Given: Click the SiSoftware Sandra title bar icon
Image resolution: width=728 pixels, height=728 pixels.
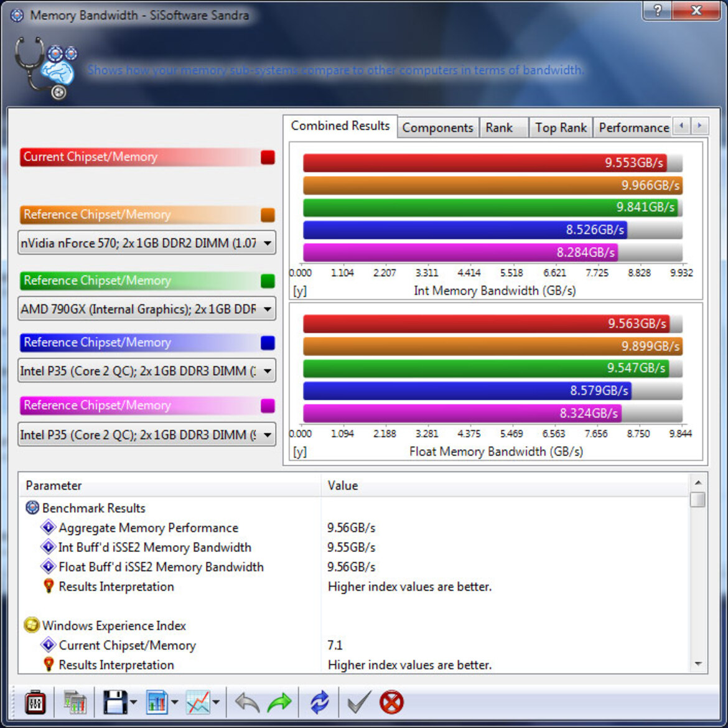Looking at the screenshot, I should click(x=17, y=16).
